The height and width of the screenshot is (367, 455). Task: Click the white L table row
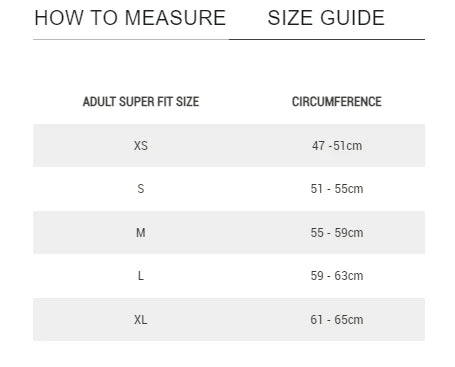[229, 276]
